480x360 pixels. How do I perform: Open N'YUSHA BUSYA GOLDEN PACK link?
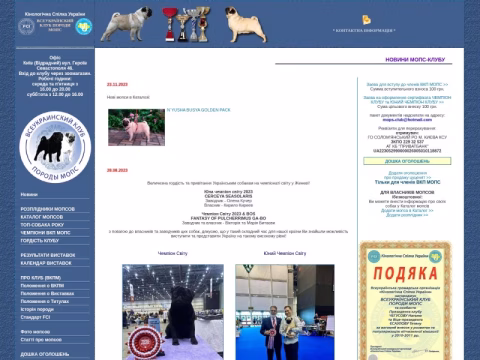pyautogui.click(x=198, y=110)
